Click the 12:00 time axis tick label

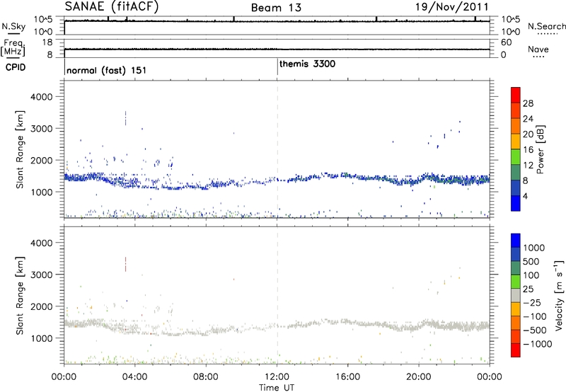coord(277,377)
